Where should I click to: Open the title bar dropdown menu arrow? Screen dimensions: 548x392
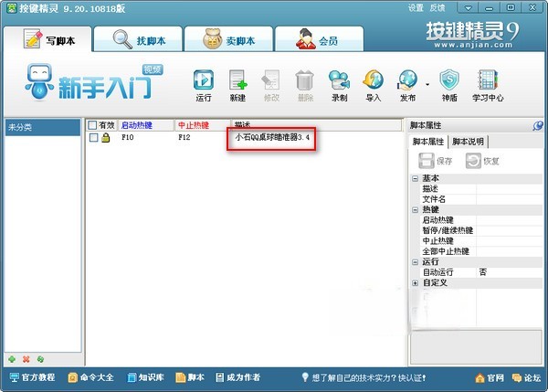point(469,8)
